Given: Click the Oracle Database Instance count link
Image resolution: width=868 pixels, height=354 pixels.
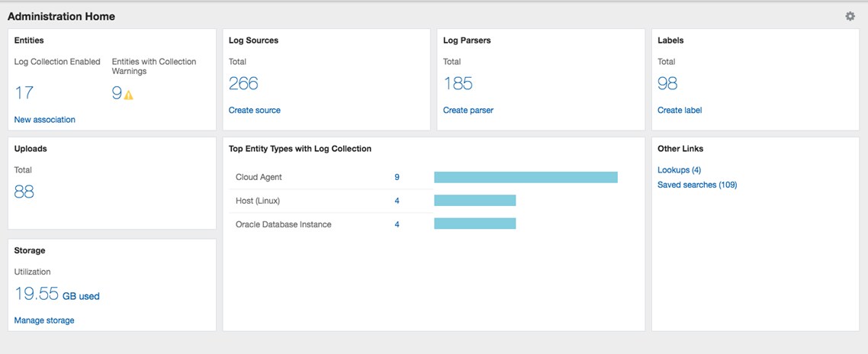Looking at the screenshot, I should [397, 224].
